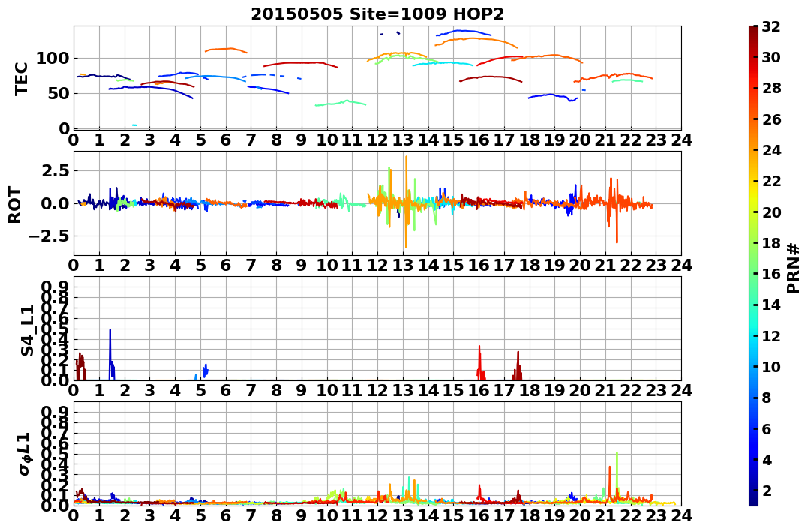Click TEC axis tick label 50

[x=58, y=93]
